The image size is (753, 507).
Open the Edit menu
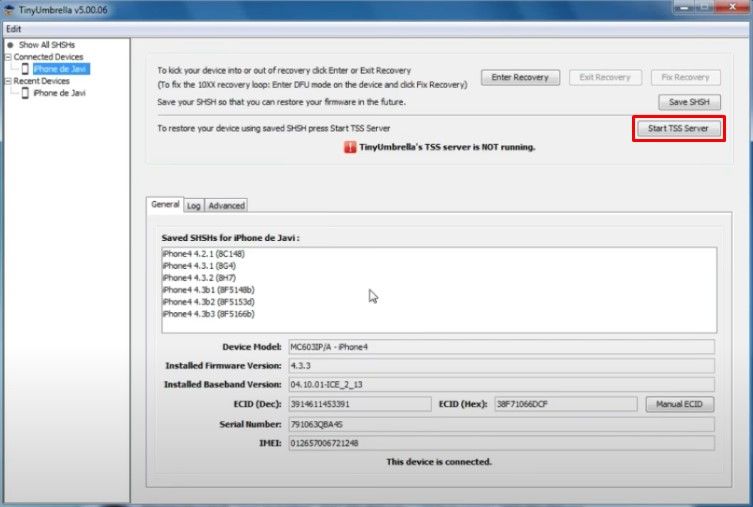(x=13, y=28)
